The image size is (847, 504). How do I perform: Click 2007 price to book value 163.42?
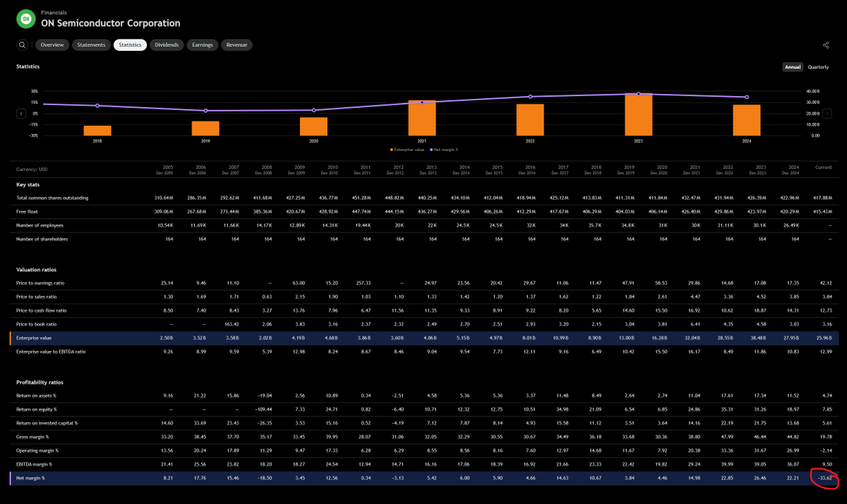232,325
